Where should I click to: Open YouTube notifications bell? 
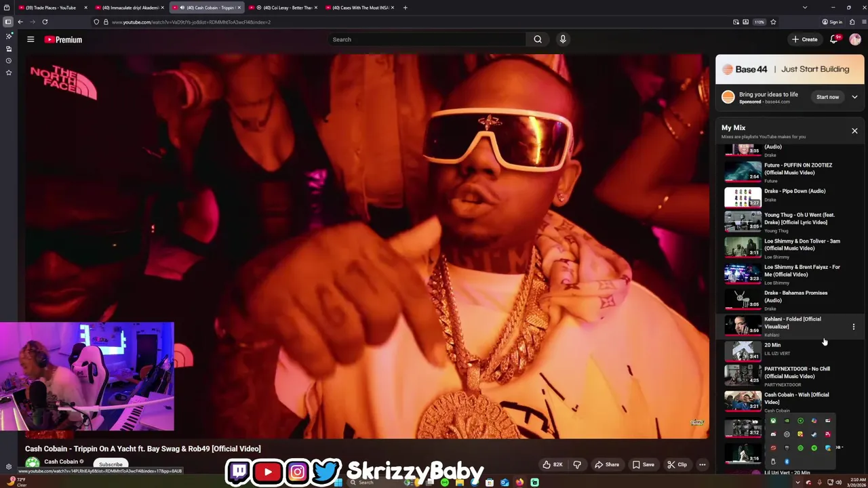click(x=834, y=39)
